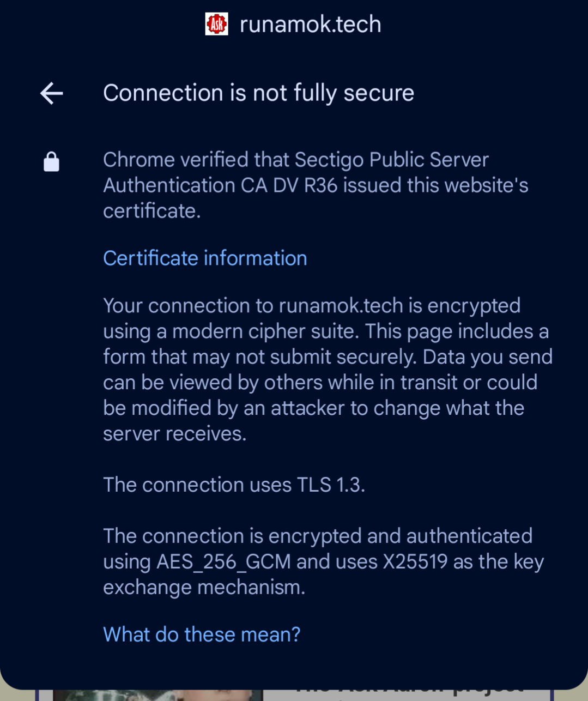Tap the "Your connection to runamok.tech" paragraph
Viewport: 588px width, 701px height.
point(327,369)
